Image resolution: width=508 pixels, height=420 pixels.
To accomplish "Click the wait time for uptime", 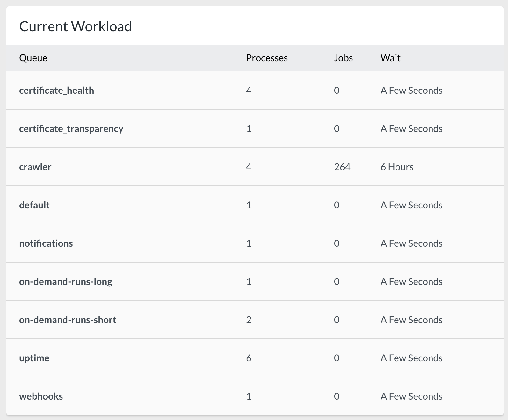I will [411, 358].
